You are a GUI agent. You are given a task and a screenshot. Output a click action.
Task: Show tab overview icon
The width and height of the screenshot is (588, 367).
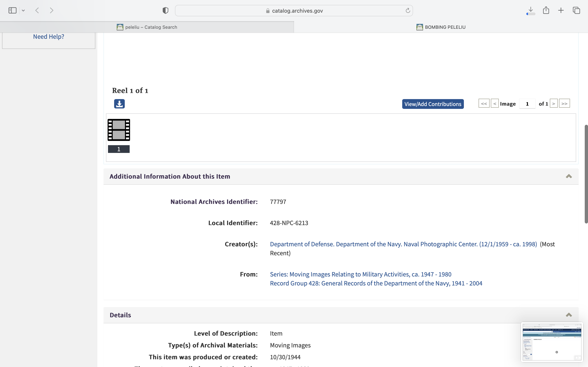click(576, 10)
